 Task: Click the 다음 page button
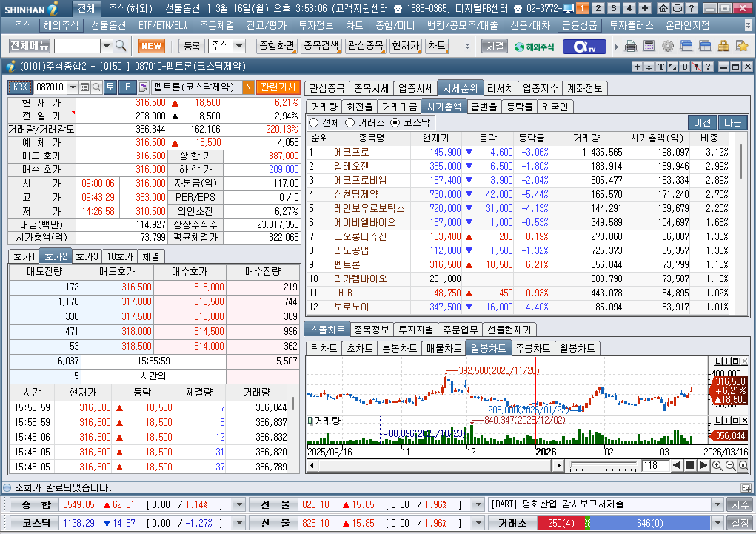(732, 122)
